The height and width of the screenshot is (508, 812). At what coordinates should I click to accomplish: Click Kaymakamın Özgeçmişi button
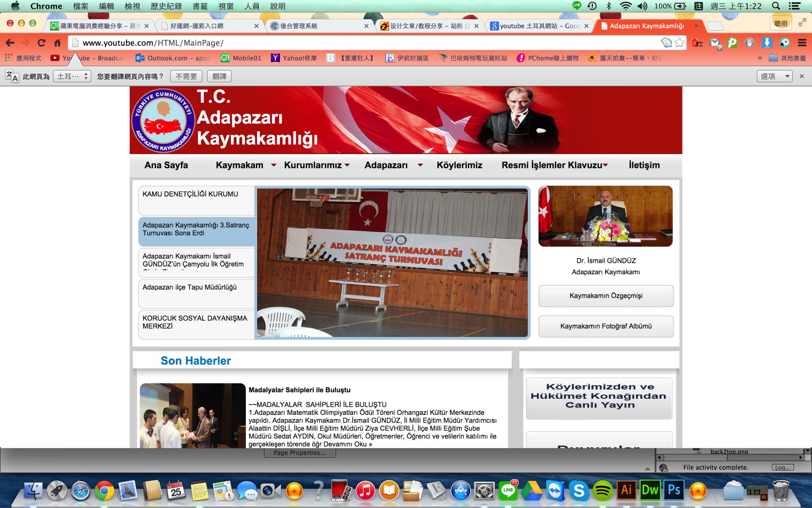[x=605, y=295]
